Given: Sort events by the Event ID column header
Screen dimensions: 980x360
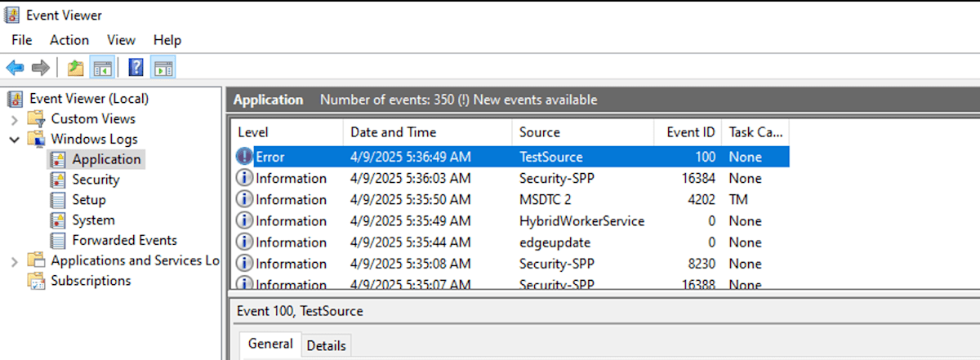Looking at the screenshot, I should pyautogui.click(x=688, y=132).
